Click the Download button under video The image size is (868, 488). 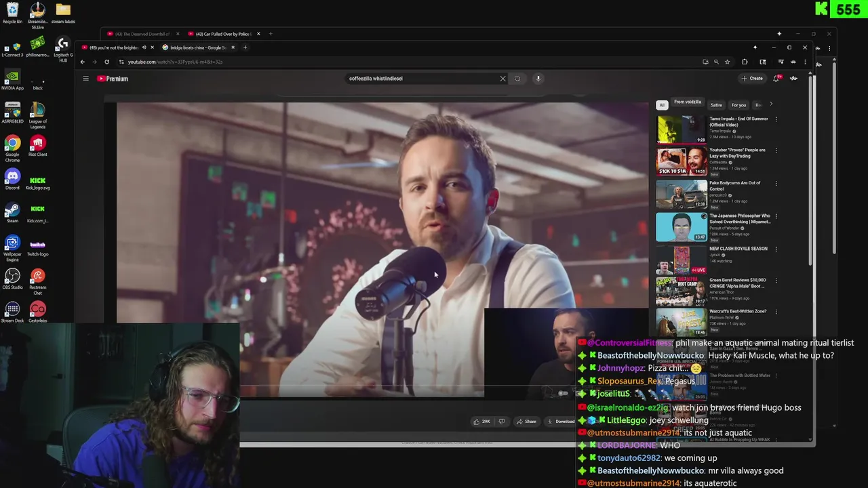561,422
